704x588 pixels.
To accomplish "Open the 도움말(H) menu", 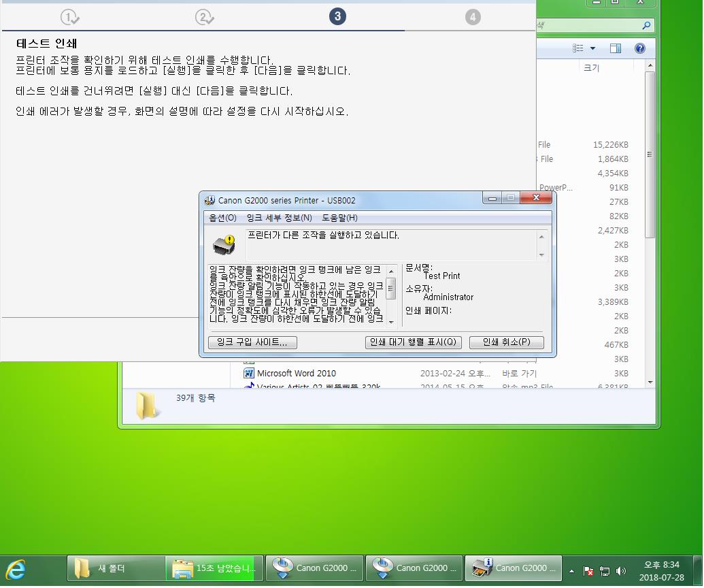I will [339, 218].
